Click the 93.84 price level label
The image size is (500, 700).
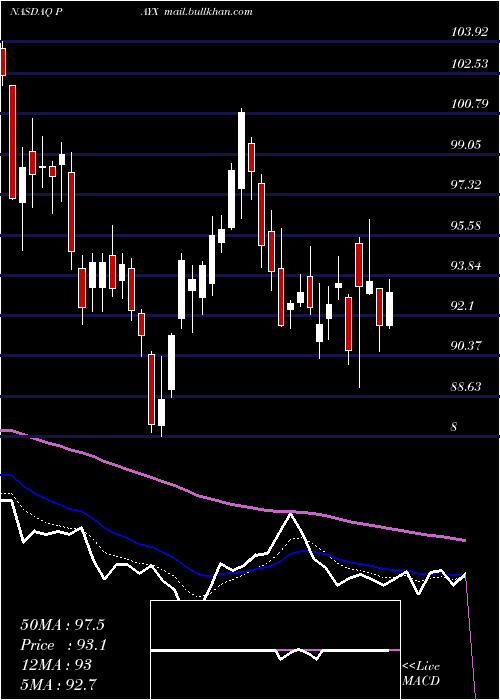tap(466, 266)
